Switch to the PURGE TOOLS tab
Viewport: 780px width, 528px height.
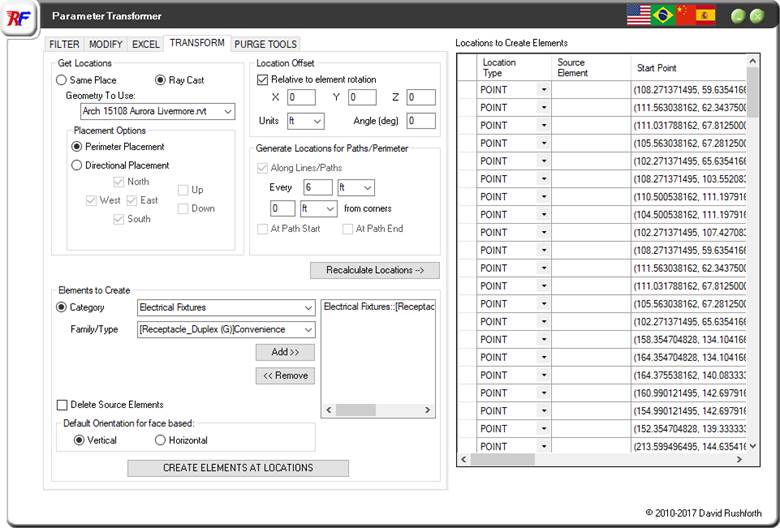(265, 44)
